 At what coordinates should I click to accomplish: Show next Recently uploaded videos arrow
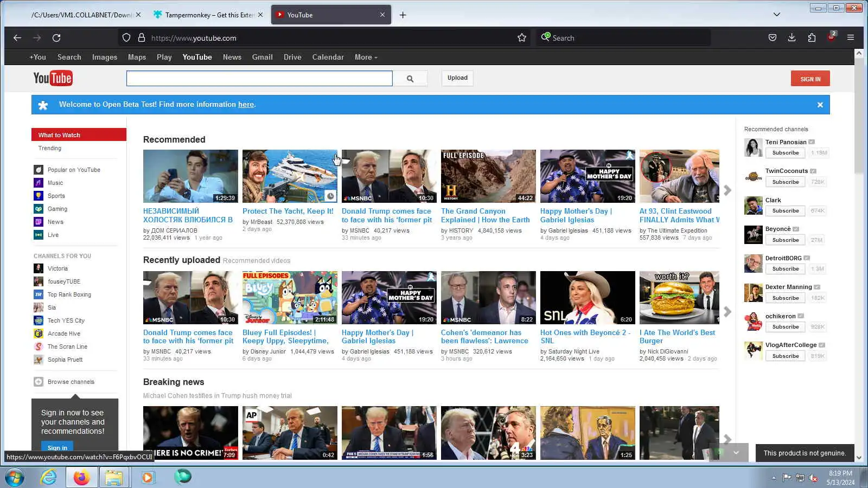coord(727,312)
